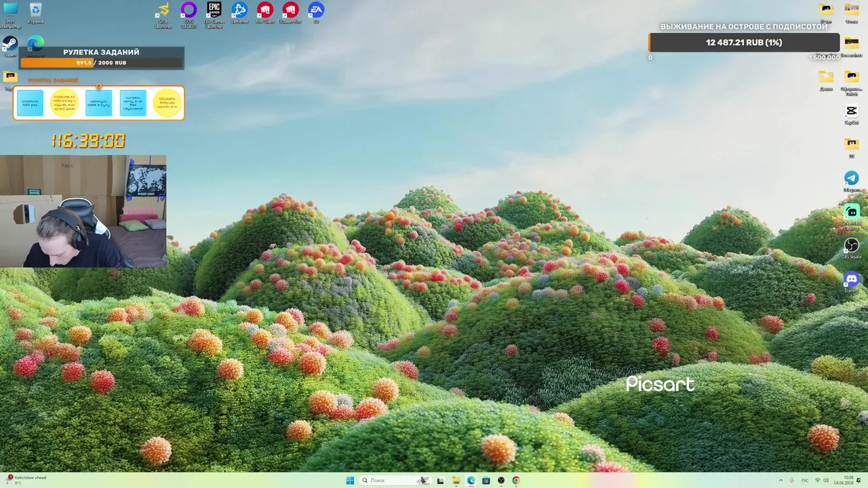Open the EA app desktop shortcut

316,13
